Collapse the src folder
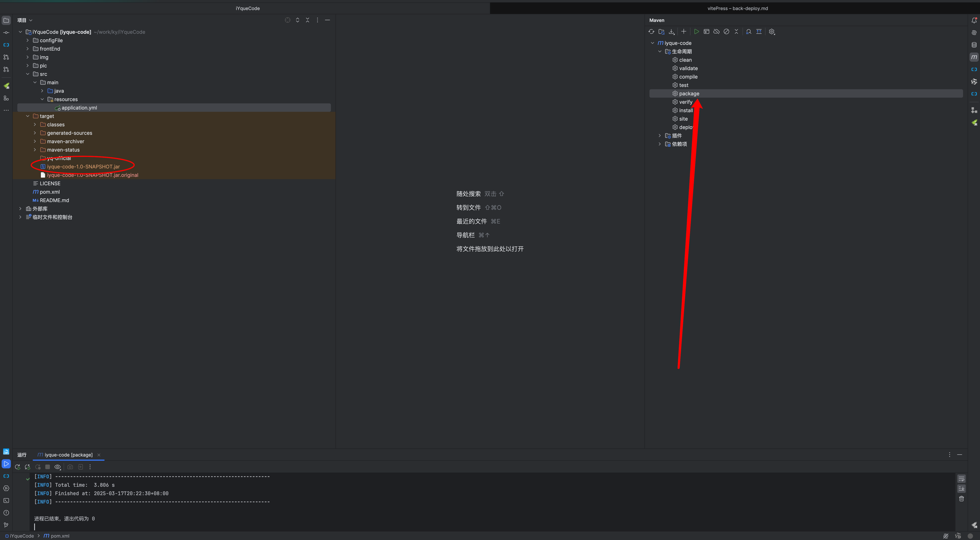Screen dimensions: 980x540 point(28,74)
